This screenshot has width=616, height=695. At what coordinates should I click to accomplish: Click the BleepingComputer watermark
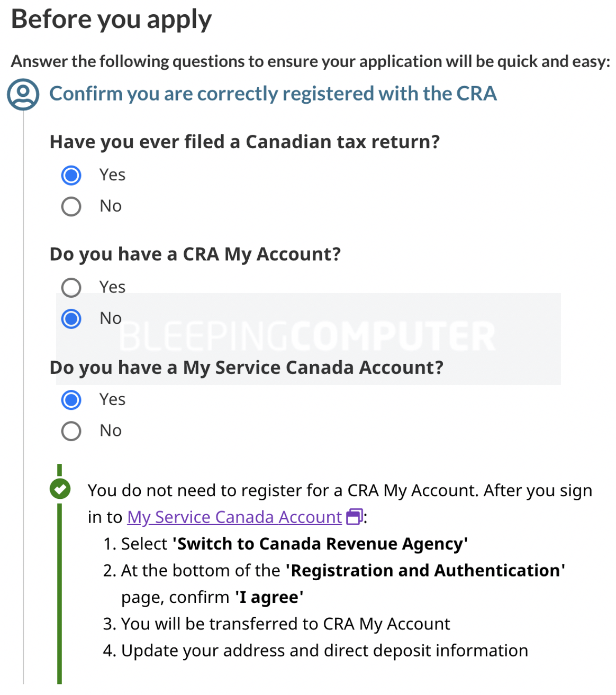point(307,337)
